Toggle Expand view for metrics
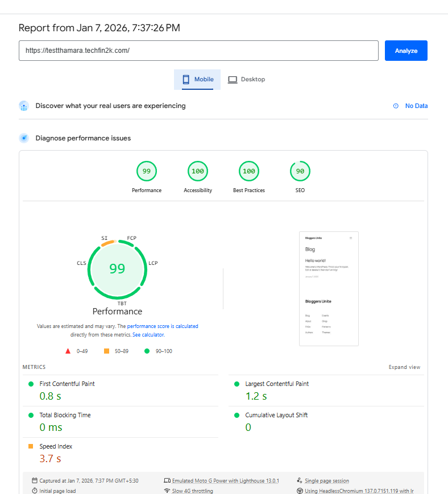This screenshot has height=494, width=448. click(x=404, y=367)
